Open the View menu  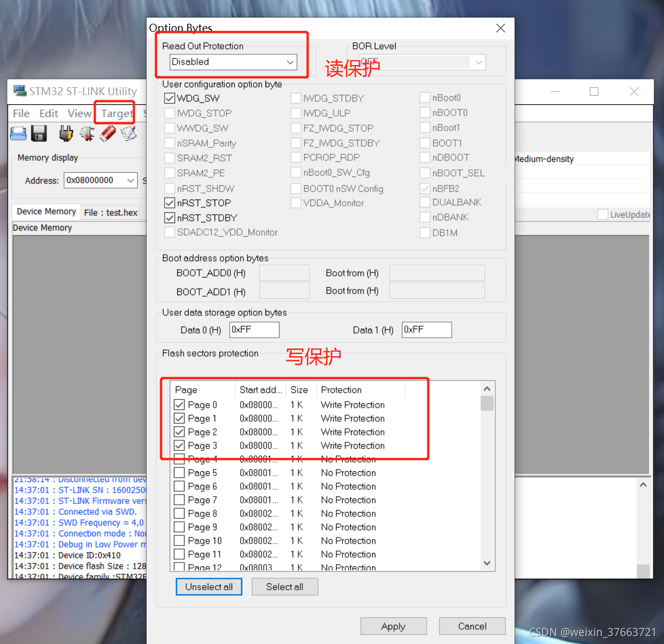click(x=79, y=113)
